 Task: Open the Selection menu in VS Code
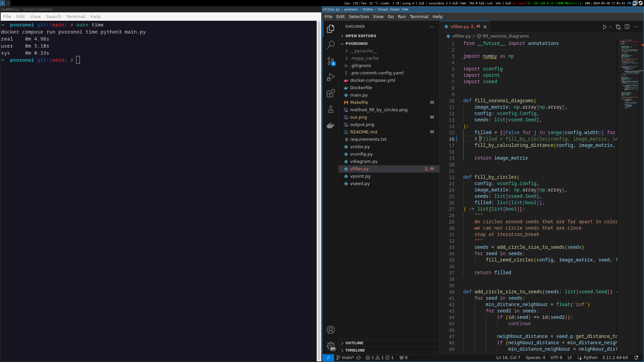pyautogui.click(x=359, y=16)
